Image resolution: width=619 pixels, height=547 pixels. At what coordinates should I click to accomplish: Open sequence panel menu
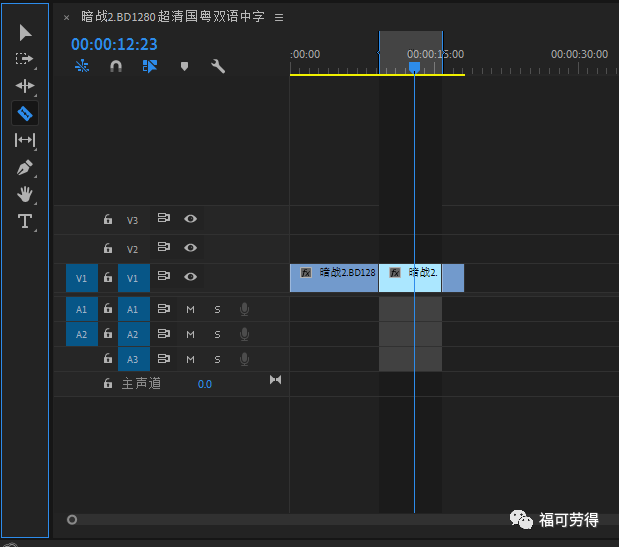click(279, 17)
